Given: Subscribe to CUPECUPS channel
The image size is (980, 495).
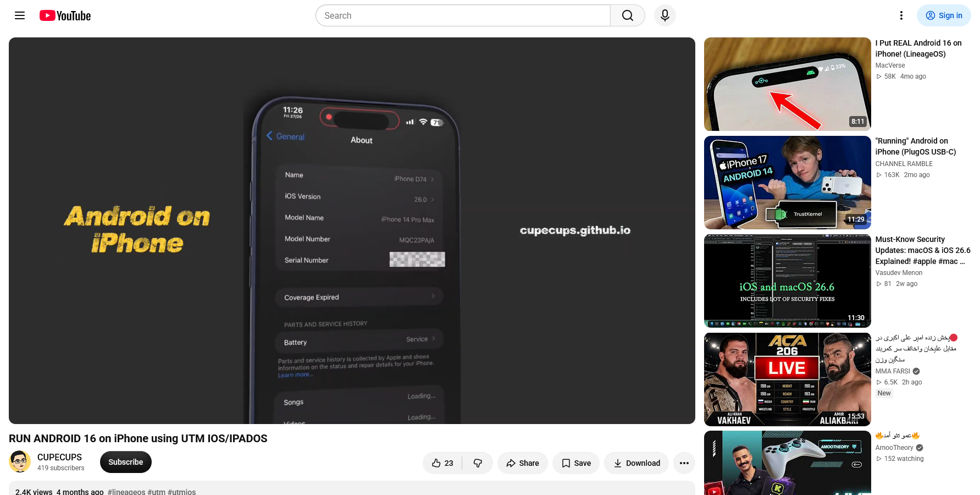Looking at the screenshot, I should tap(126, 462).
